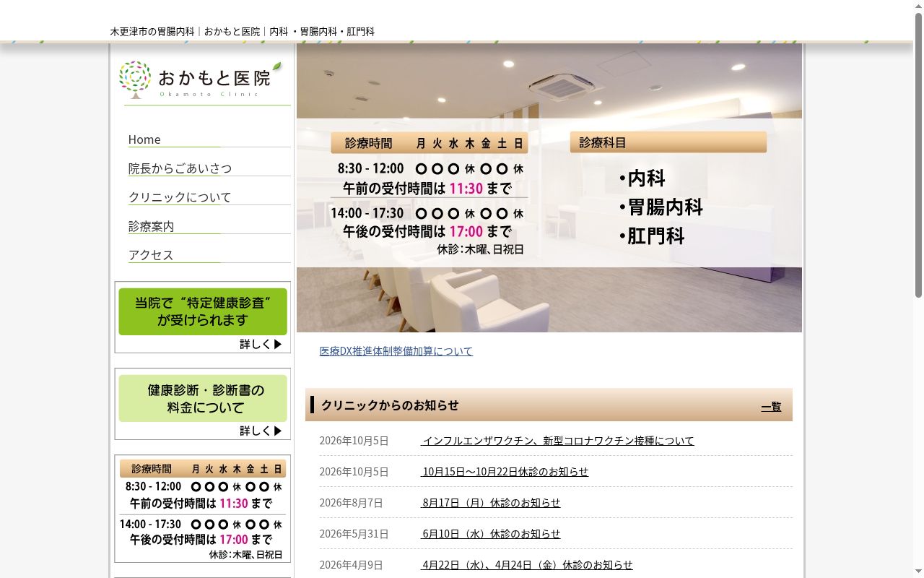Select the date text 2026年5月31日
The image size is (924, 578).
tap(354, 534)
